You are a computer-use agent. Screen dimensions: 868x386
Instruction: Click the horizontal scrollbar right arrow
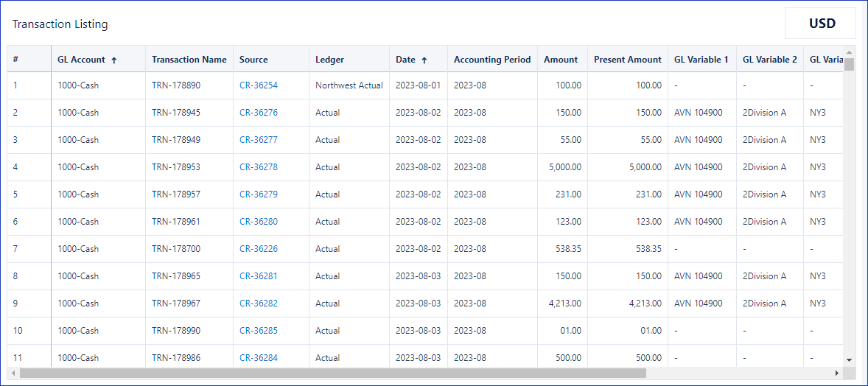click(838, 373)
